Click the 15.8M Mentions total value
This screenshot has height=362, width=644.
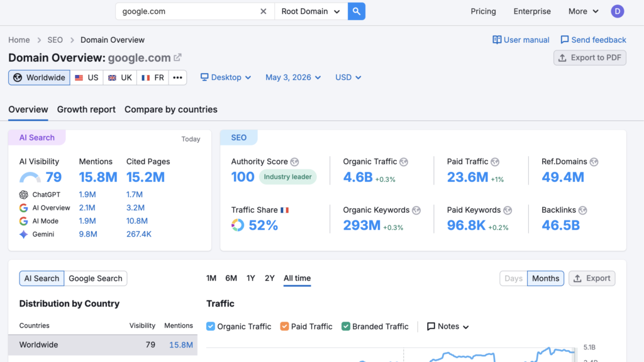98,178
